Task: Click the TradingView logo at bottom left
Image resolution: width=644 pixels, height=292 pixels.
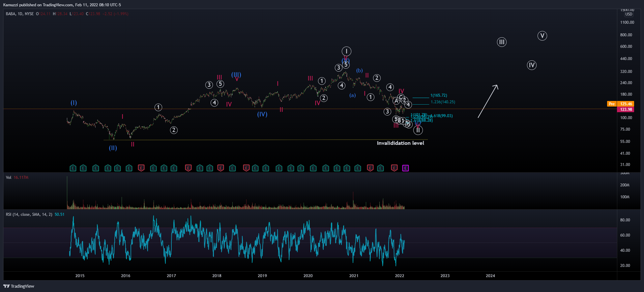Action: 19,286
